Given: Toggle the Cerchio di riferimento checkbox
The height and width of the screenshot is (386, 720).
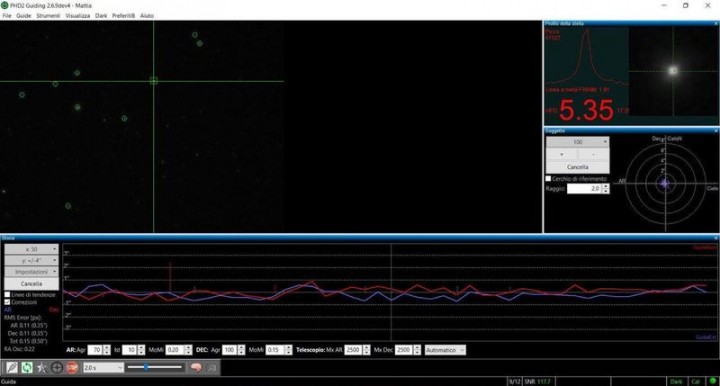Looking at the screenshot, I should [x=548, y=179].
